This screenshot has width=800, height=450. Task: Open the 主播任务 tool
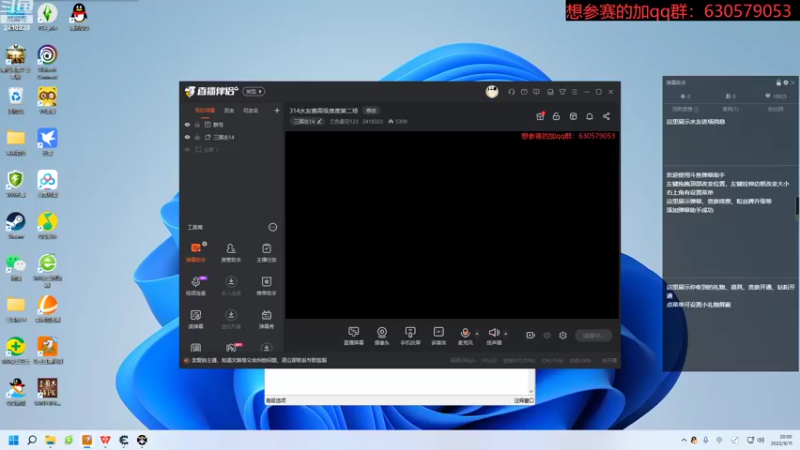[x=266, y=252]
